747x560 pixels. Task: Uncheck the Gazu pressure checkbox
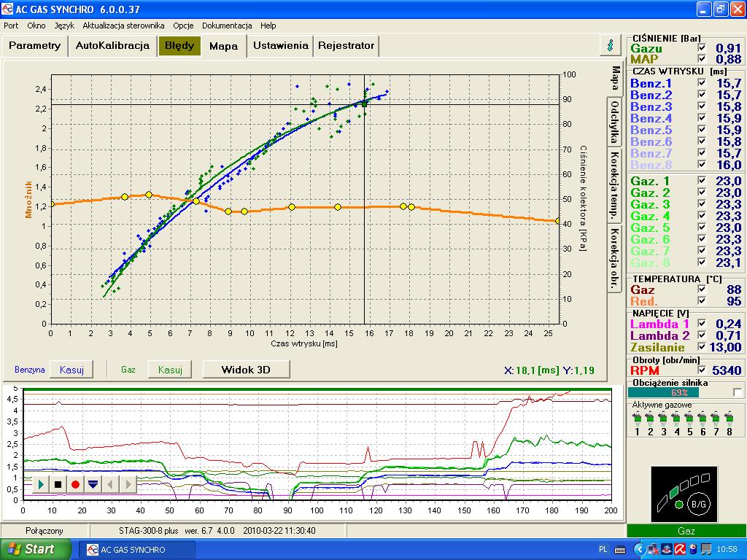point(702,48)
